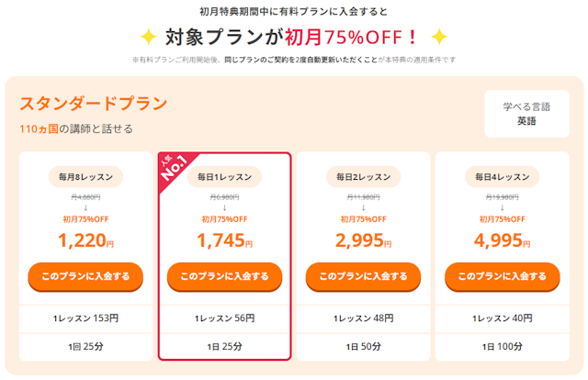Join the 4,995円 daily 4-lesson plan
The width and height of the screenshot is (588, 380).
tap(502, 275)
